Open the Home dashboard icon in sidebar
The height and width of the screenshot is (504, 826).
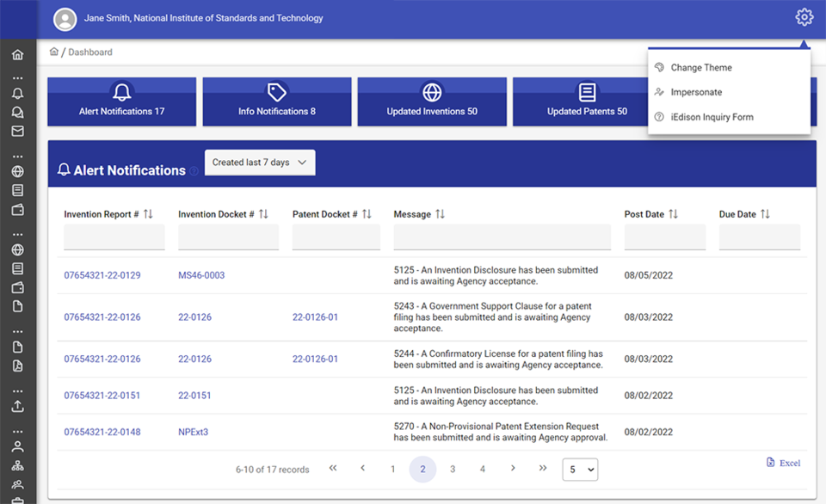17,53
